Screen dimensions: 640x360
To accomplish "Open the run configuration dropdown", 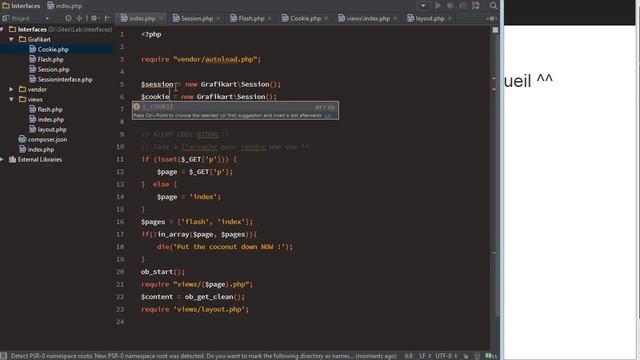I will (423, 6).
